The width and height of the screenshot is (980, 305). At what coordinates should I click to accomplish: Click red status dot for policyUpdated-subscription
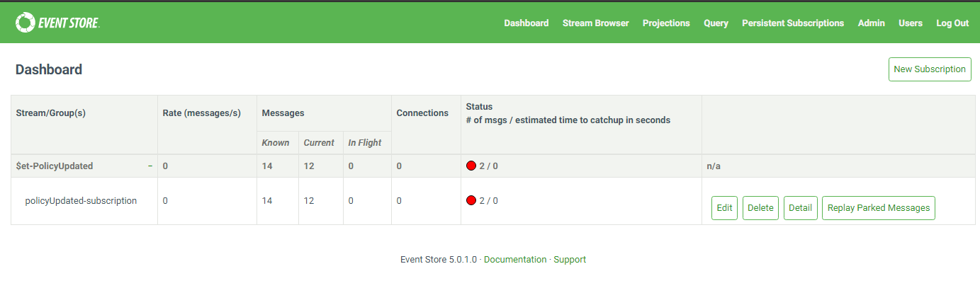click(471, 200)
